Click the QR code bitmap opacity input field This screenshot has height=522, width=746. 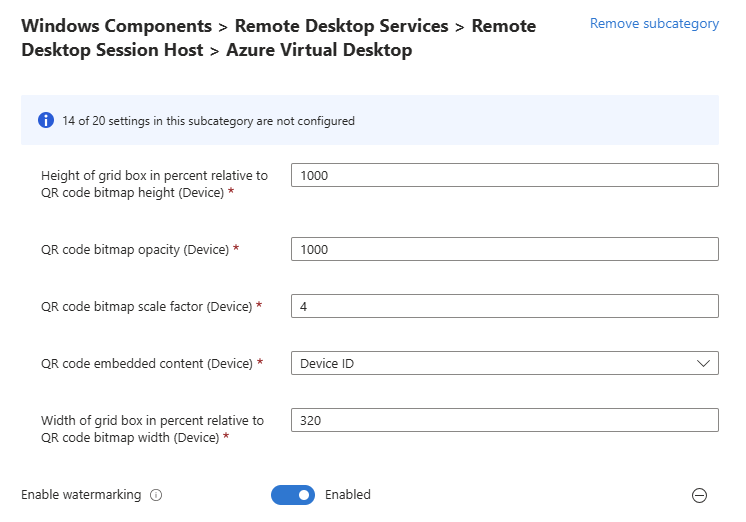[505, 249]
